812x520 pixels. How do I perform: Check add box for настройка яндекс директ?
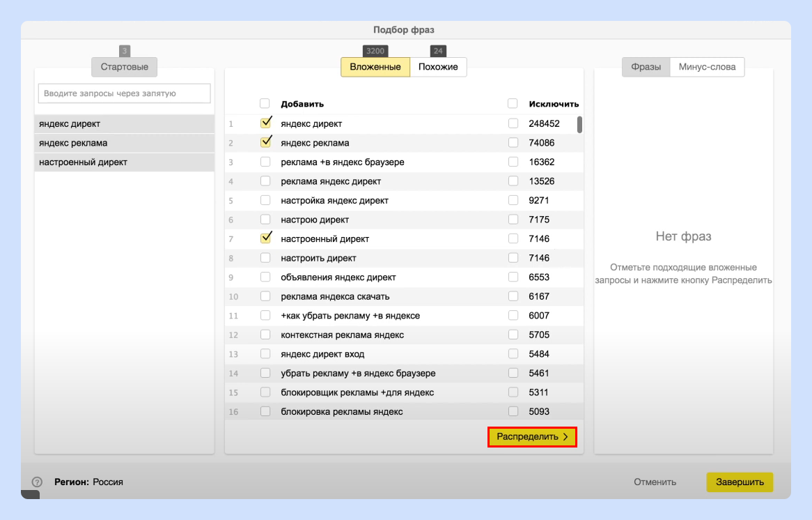(x=265, y=200)
